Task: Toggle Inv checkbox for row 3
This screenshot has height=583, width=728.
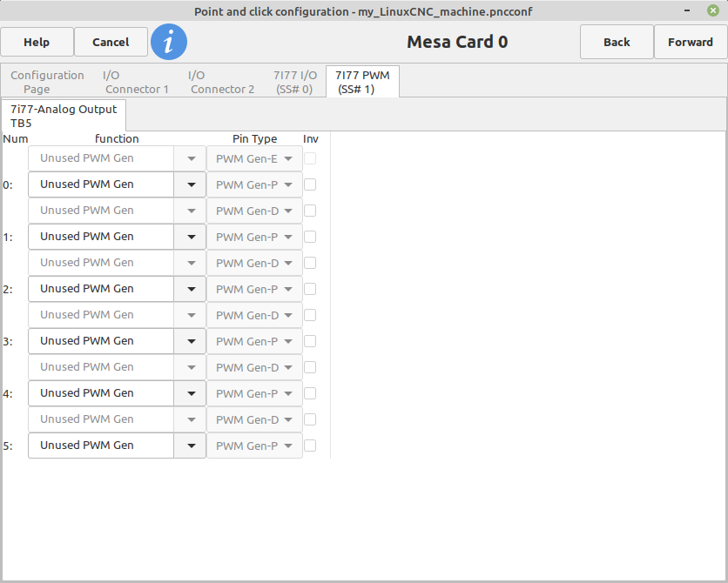Action: pos(310,341)
